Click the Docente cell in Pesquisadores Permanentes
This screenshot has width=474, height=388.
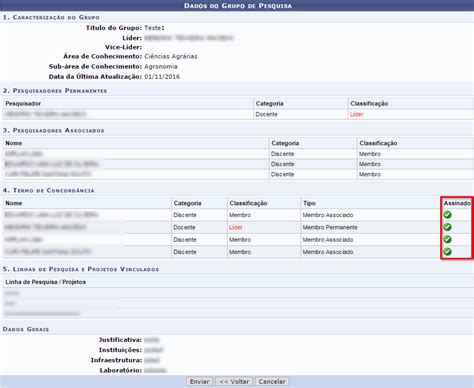[x=266, y=114]
